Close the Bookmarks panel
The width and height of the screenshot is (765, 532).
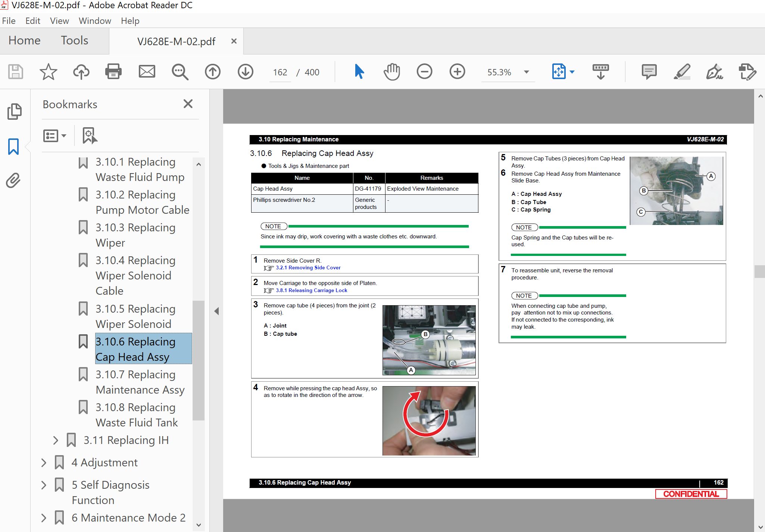click(x=188, y=104)
